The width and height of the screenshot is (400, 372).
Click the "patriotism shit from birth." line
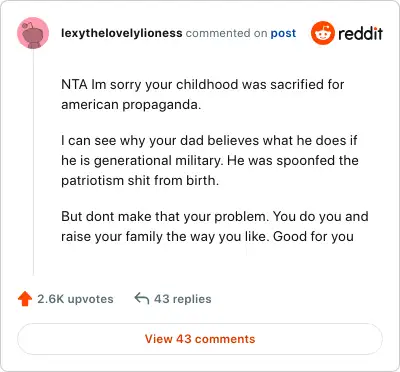point(140,180)
